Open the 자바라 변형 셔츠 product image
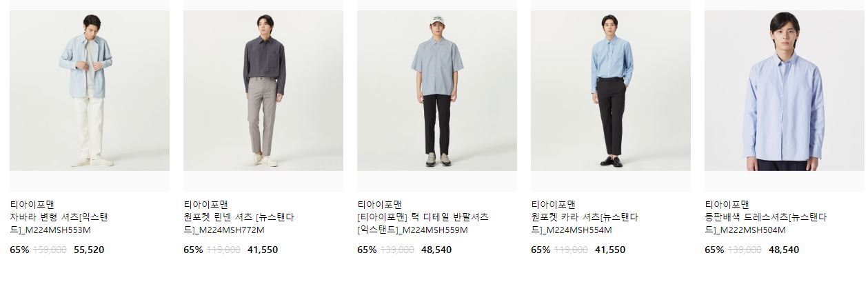The height and width of the screenshot is (282, 868). coord(90,90)
